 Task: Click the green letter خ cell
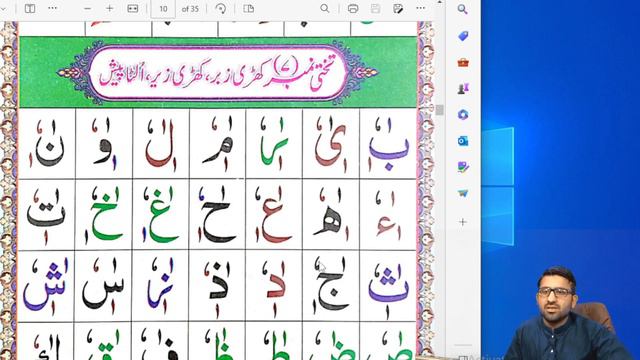click(104, 215)
